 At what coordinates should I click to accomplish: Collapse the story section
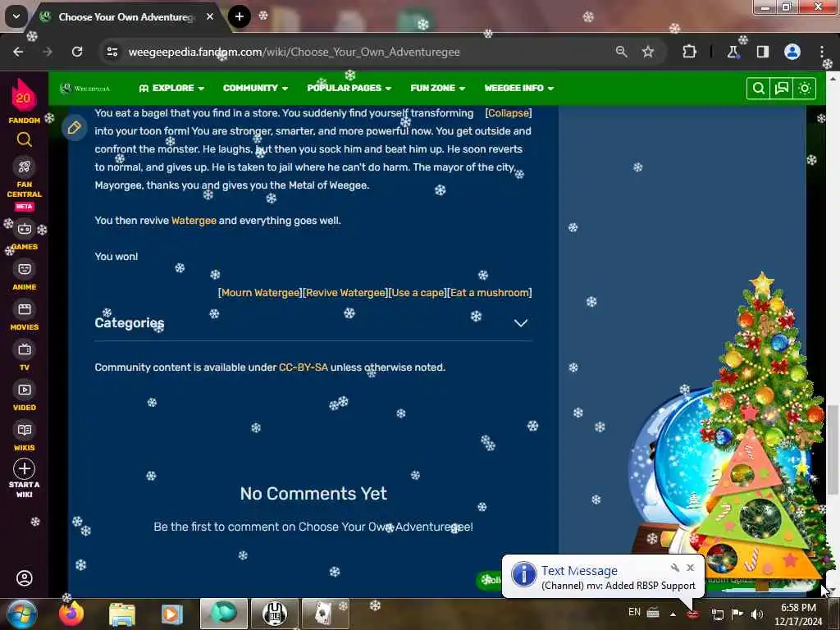pos(509,113)
